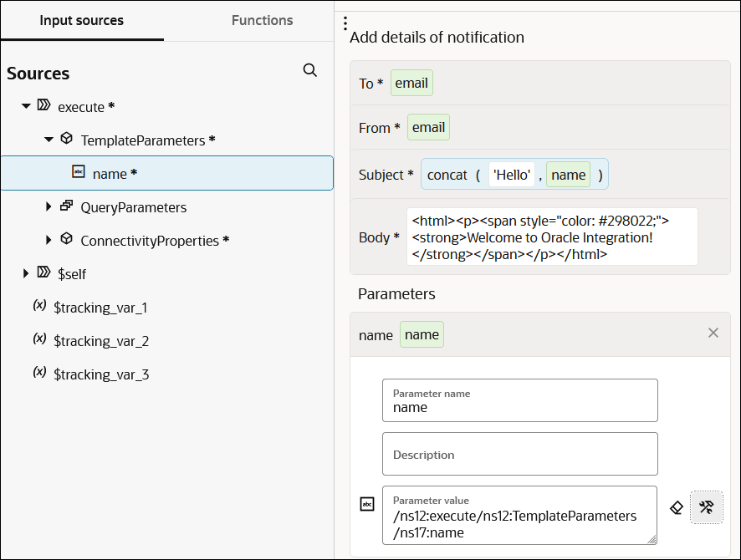Expand the QueryParameters node
This screenshot has width=741, height=560.
49,207
